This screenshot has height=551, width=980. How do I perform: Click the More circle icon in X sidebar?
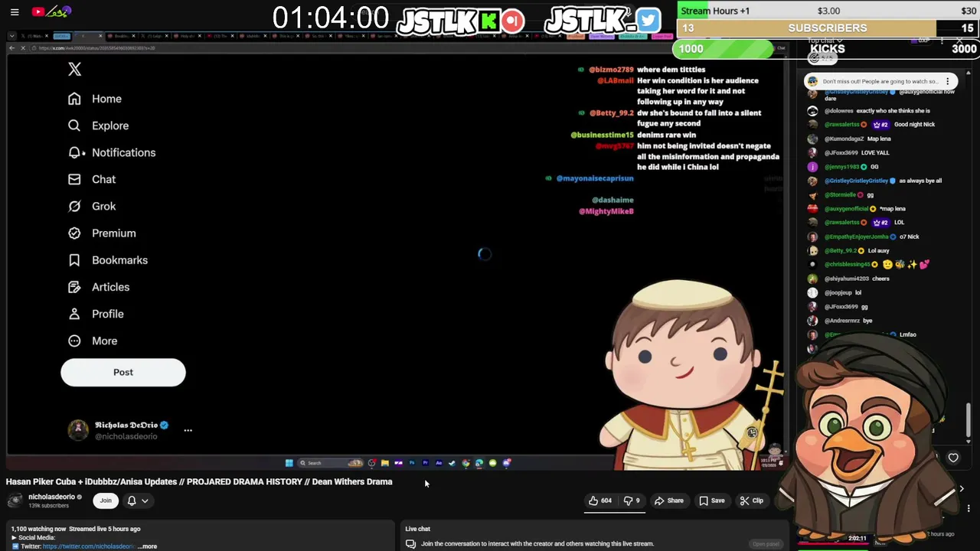[74, 341]
